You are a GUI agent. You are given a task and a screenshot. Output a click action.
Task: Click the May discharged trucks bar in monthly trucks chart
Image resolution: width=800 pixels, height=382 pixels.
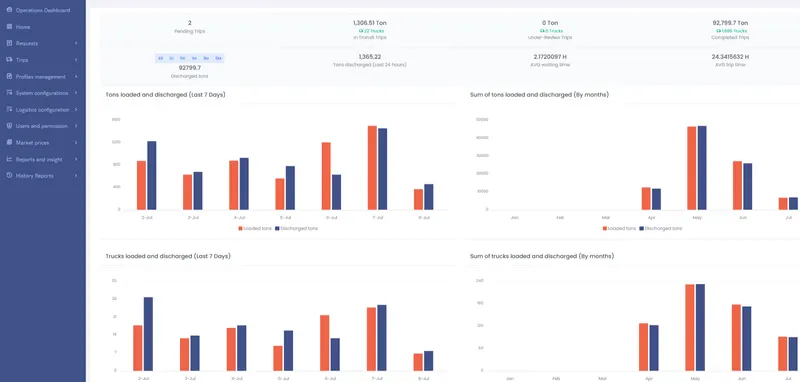700,327
